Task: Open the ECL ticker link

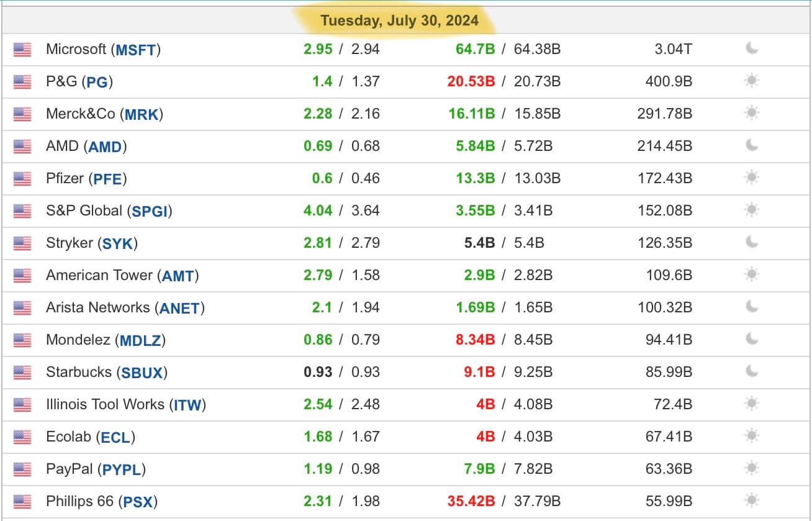Action: [115, 437]
